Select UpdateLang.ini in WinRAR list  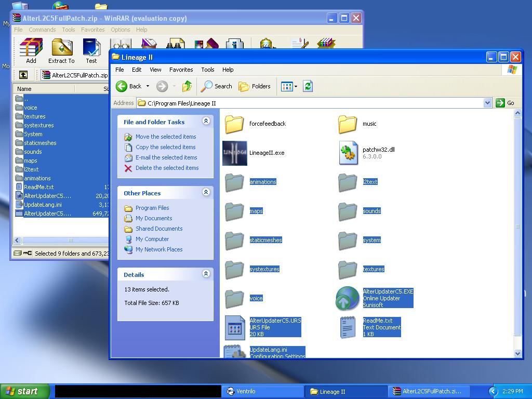[43, 205]
